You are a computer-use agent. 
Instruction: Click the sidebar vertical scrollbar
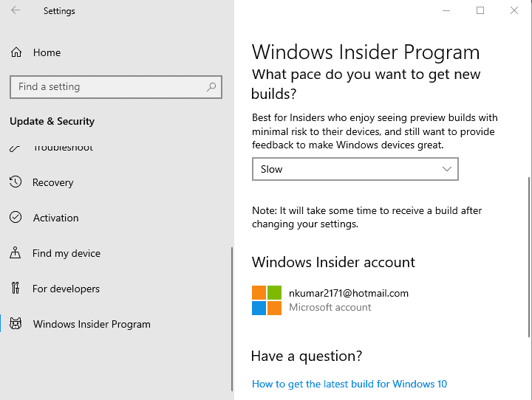pos(232,319)
